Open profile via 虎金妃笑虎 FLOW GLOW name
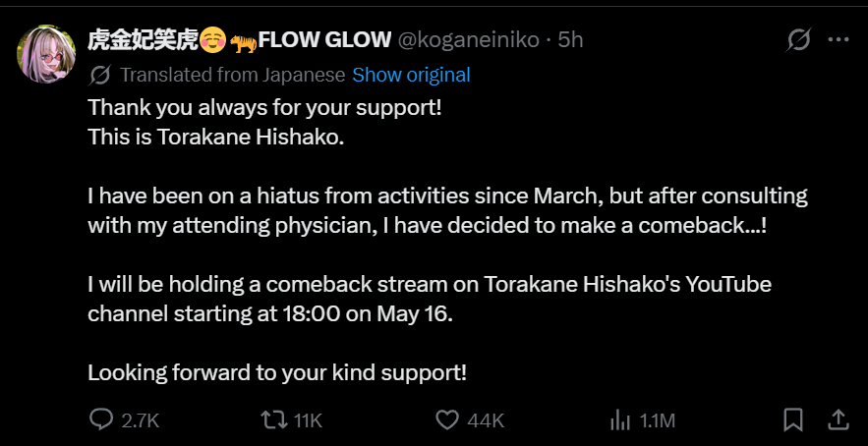 tap(239, 40)
